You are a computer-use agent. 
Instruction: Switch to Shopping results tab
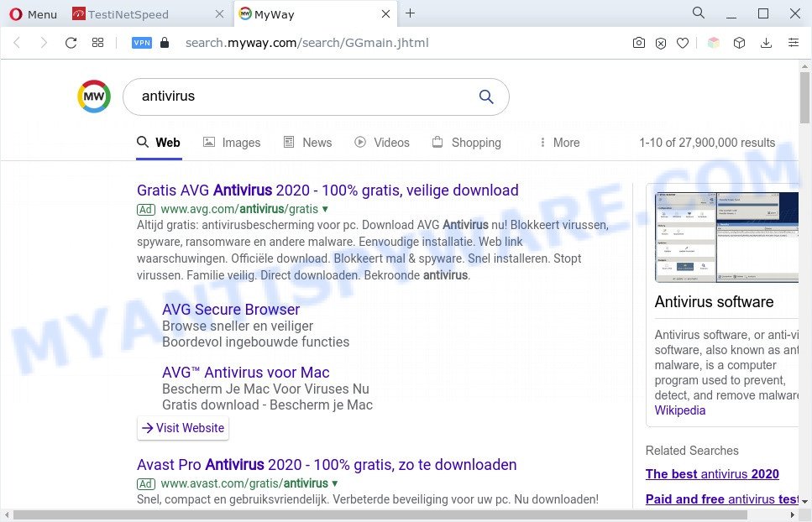pos(467,143)
